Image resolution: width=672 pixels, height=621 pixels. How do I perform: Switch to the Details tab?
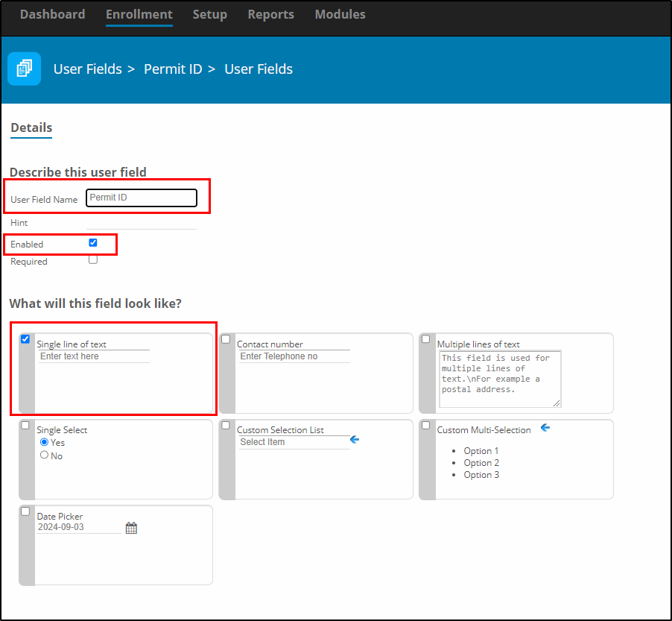[31, 127]
